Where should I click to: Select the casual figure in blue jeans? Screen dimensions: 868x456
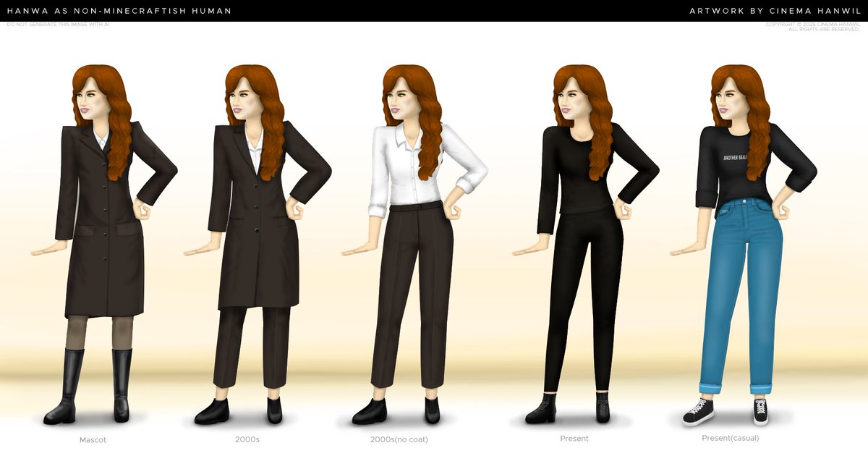point(744,245)
